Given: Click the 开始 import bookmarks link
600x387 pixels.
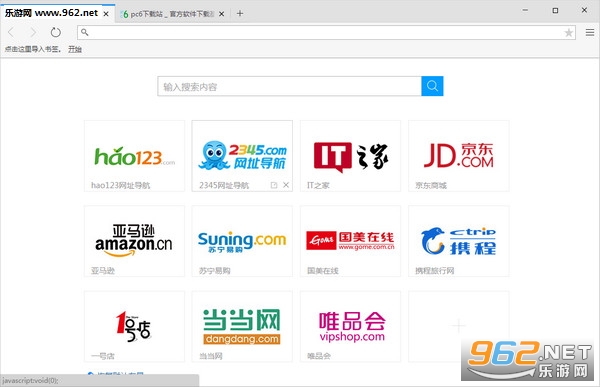Looking at the screenshot, I should [75, 49].
